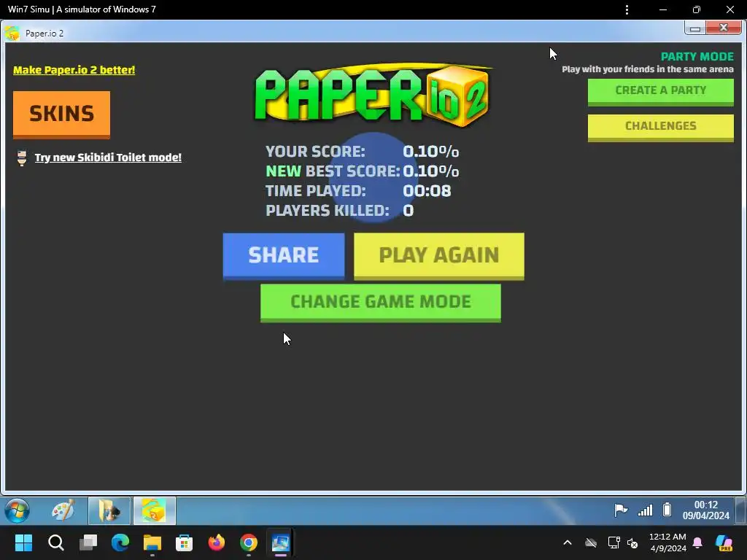Start a new round with PLAY AGAIN
This screenshot has height=560, width=747.
pos(438,256)
